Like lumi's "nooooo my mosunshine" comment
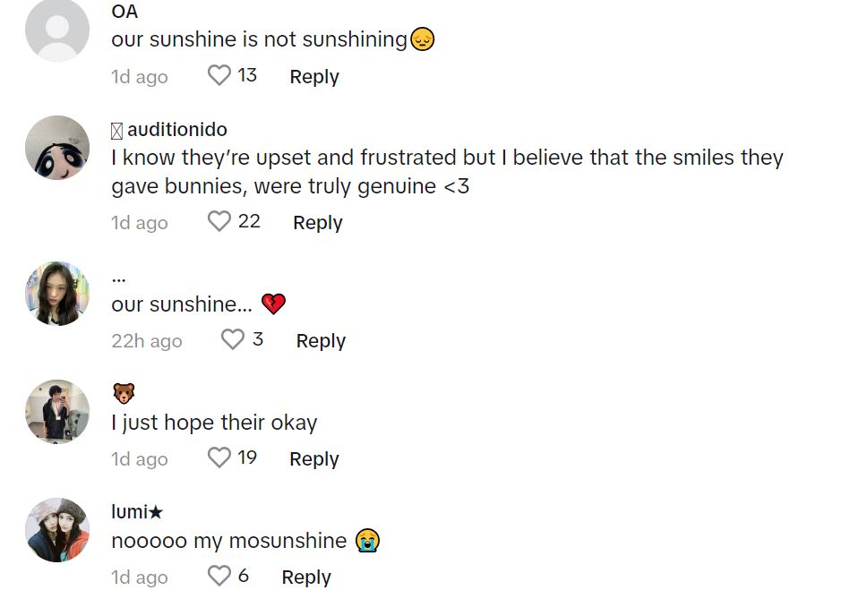 point(219,576)
